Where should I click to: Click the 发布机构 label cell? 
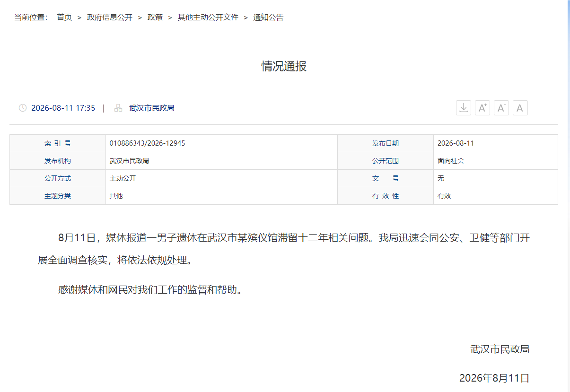(x=58, y=161)
